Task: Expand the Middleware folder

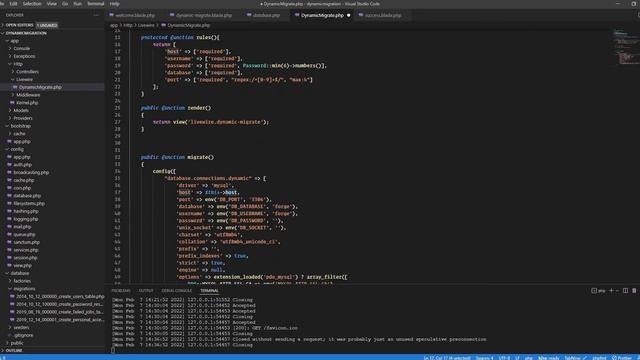Action: pos(28,95)
